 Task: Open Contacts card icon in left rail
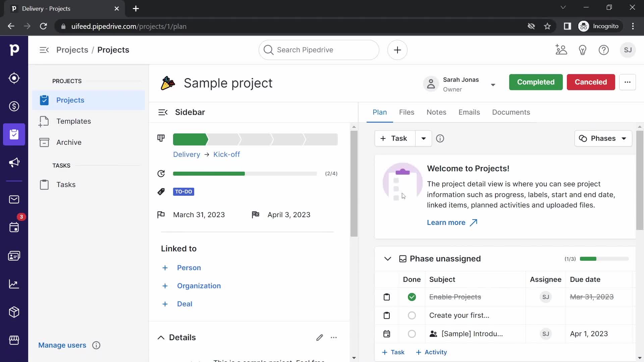click(14, 256)
